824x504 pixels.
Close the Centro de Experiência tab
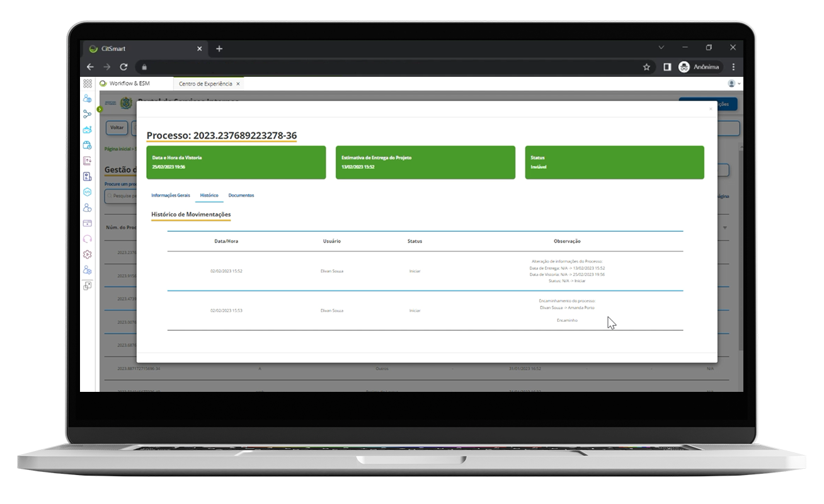(237, 84)
